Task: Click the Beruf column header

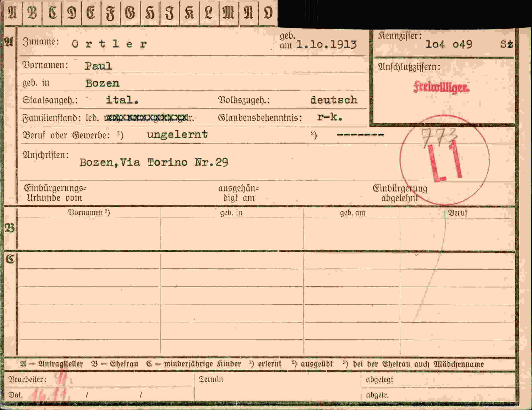Action: point(458,213)
